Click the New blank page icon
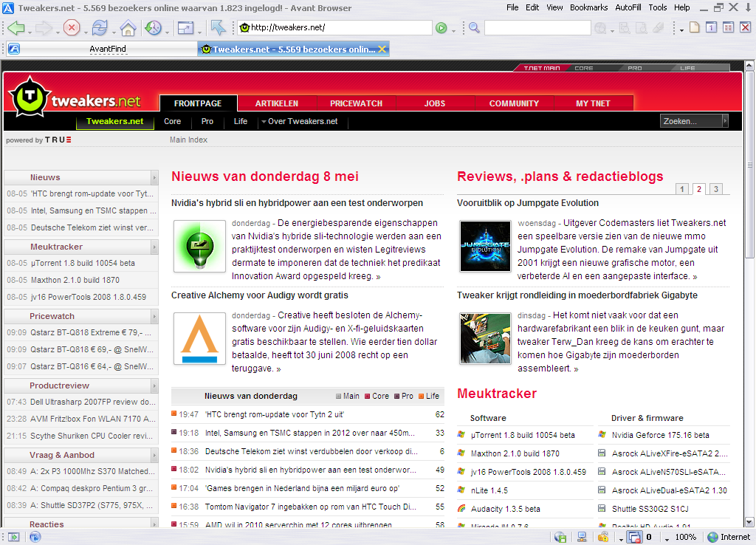Screen dimensions: 756x545 click(694, 27)
